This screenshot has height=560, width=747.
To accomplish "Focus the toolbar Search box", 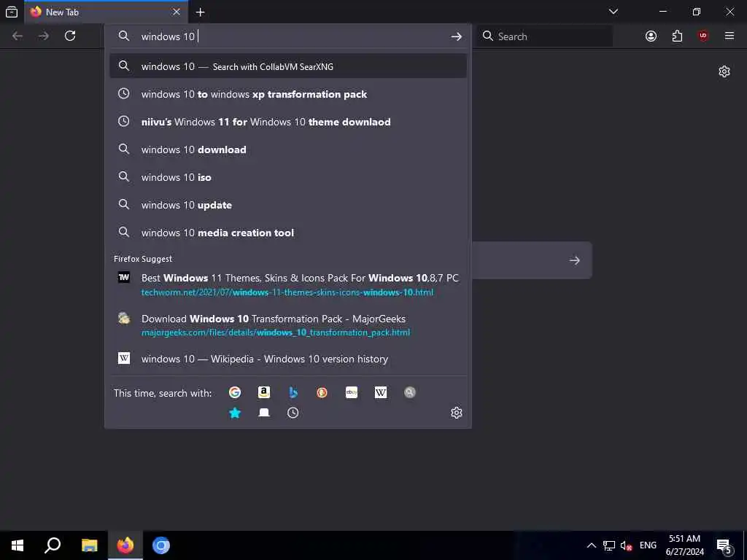I will (545, 36).
